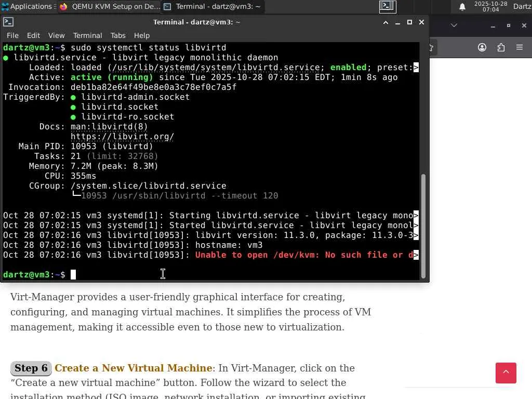Close the Terminal window
The height and width of the screenshot is (399, 532).
coord(421,22)
